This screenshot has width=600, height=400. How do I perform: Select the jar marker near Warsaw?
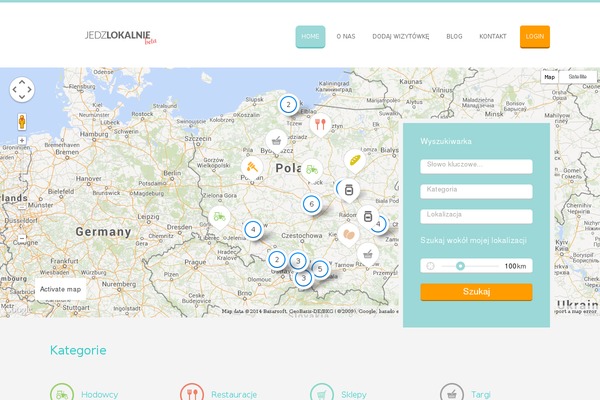coord(349,191)
